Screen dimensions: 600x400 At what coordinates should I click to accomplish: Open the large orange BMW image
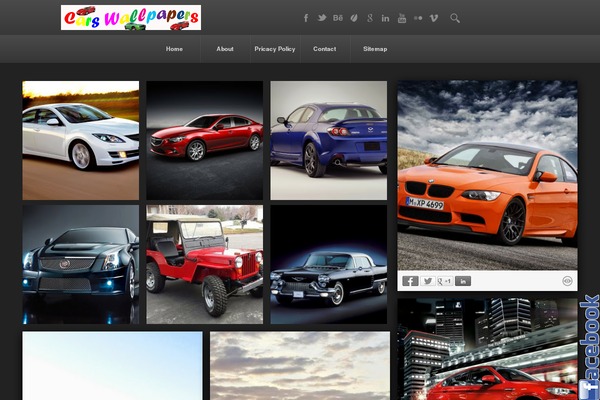488,175
